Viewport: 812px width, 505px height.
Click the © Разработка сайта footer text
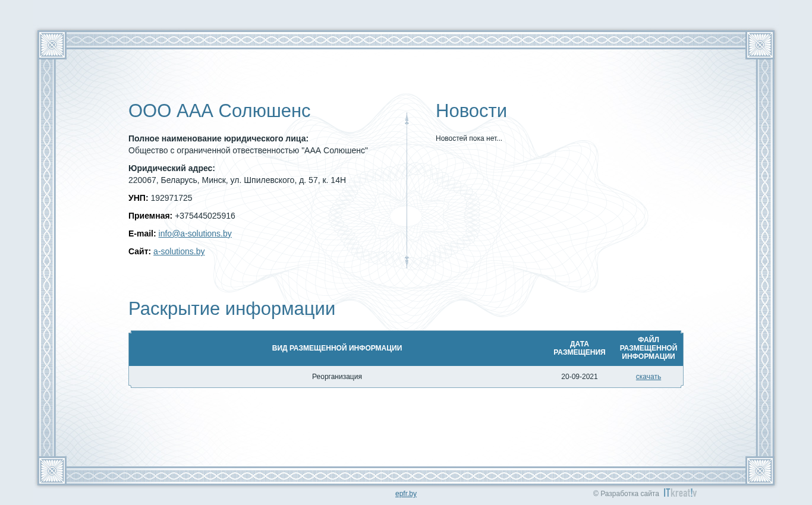click(x=626, y=494)
